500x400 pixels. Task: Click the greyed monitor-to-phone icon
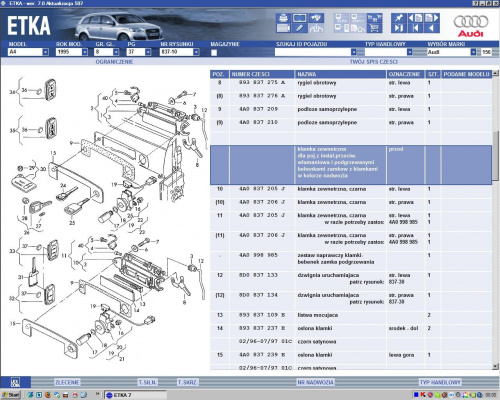pyautogui.click(x=342, y=28)
